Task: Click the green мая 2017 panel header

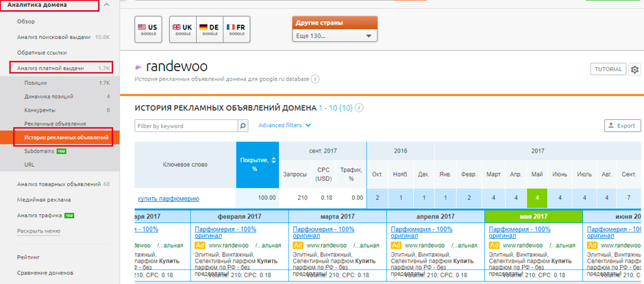Action: [x=534, y=216]
